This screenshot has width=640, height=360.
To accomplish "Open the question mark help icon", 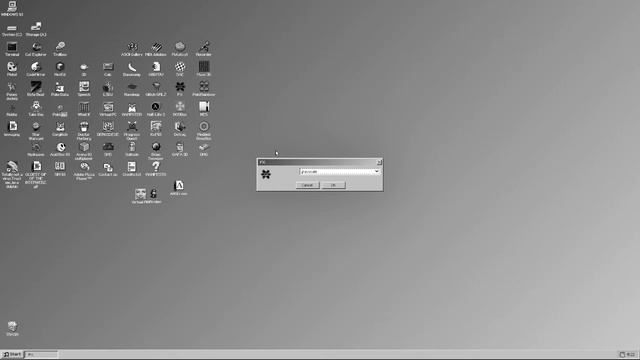I will [x=156, y=169].
